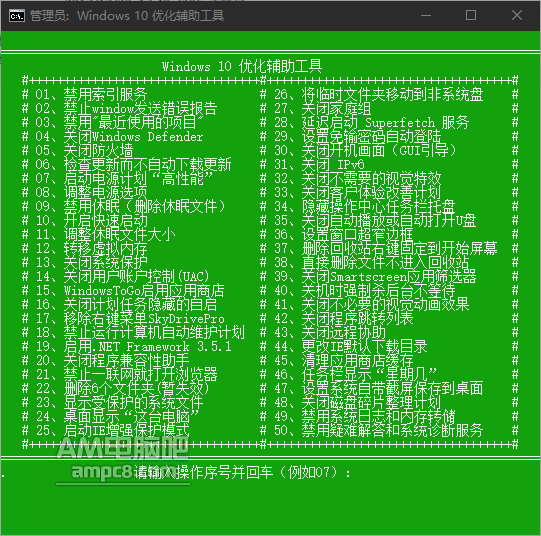
Task: Click option 08 调整电源选项
Action: pyautogui.click(x=91, y=192)
